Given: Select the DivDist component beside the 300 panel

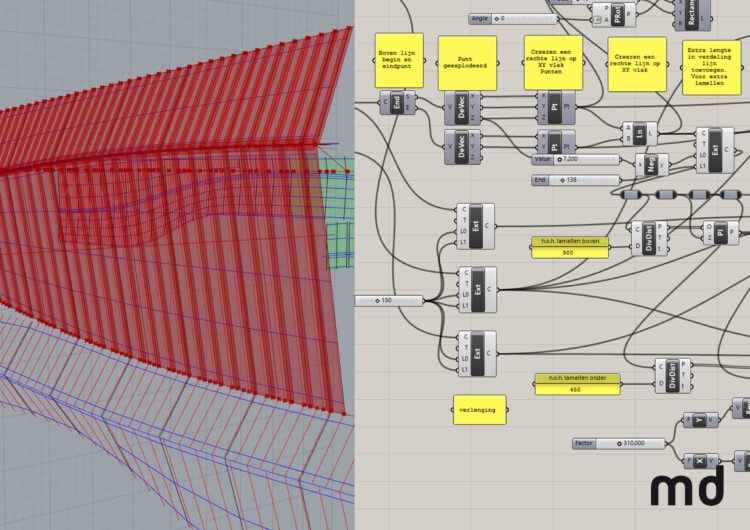Looking at the screenshot, I should point(649,240).
